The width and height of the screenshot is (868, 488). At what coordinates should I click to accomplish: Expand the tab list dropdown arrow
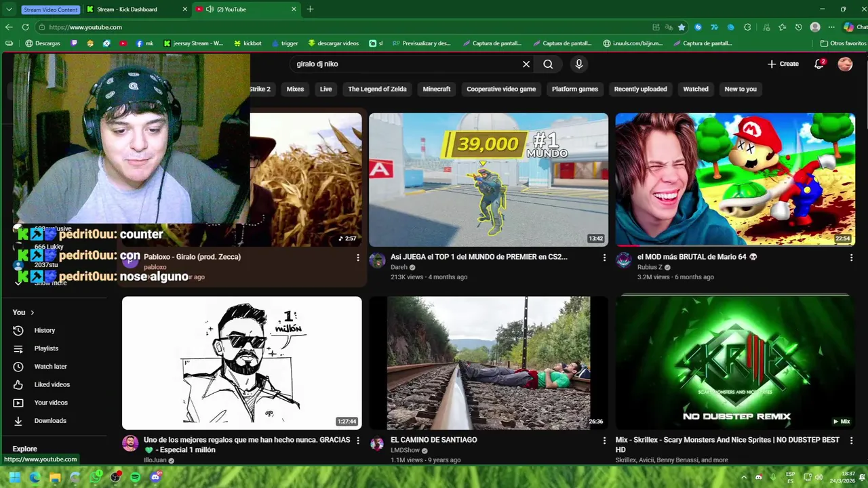click(9, 9)
